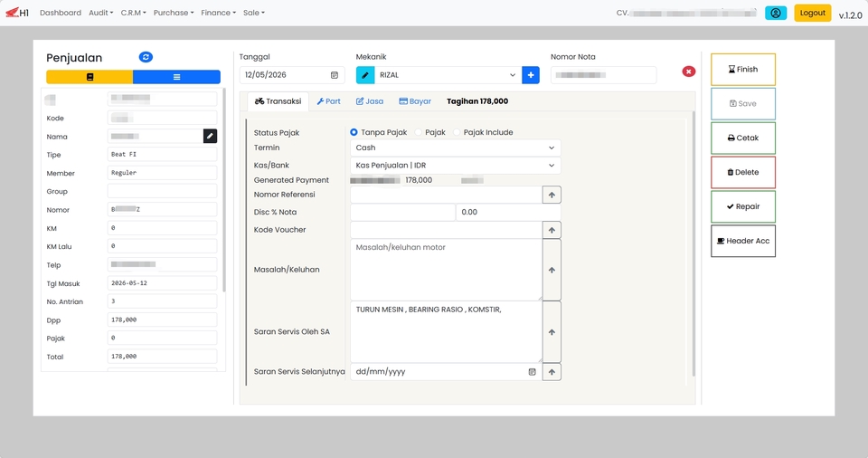The image size is (868, 458).
Task: Click the Tanggal date field
Action: 292,75
